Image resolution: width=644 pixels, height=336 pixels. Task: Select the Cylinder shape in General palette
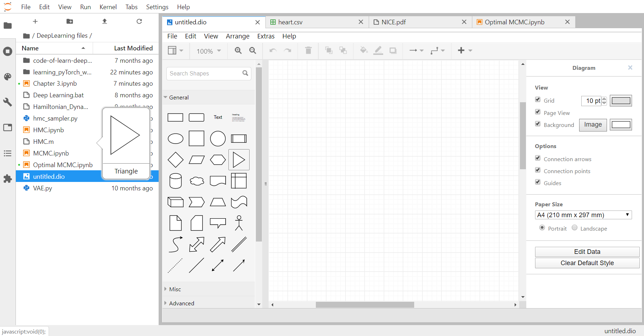[176, 181]
